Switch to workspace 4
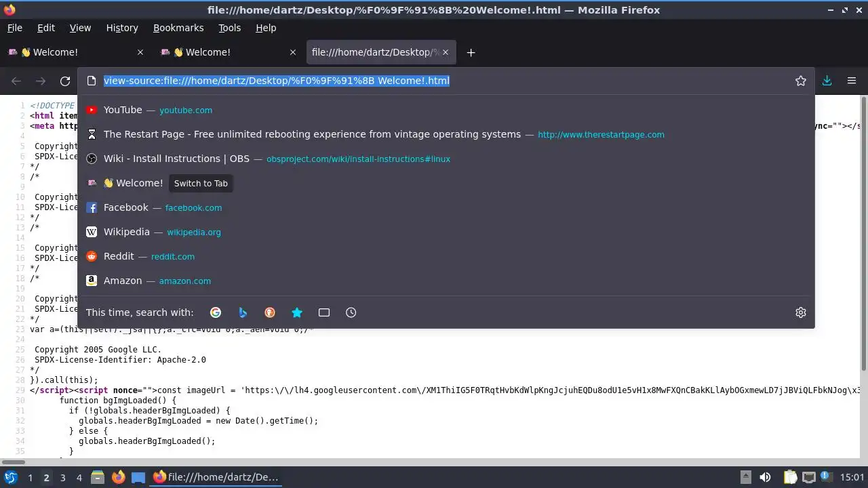This screenshot has height=488, width=868. click(79, 477)
